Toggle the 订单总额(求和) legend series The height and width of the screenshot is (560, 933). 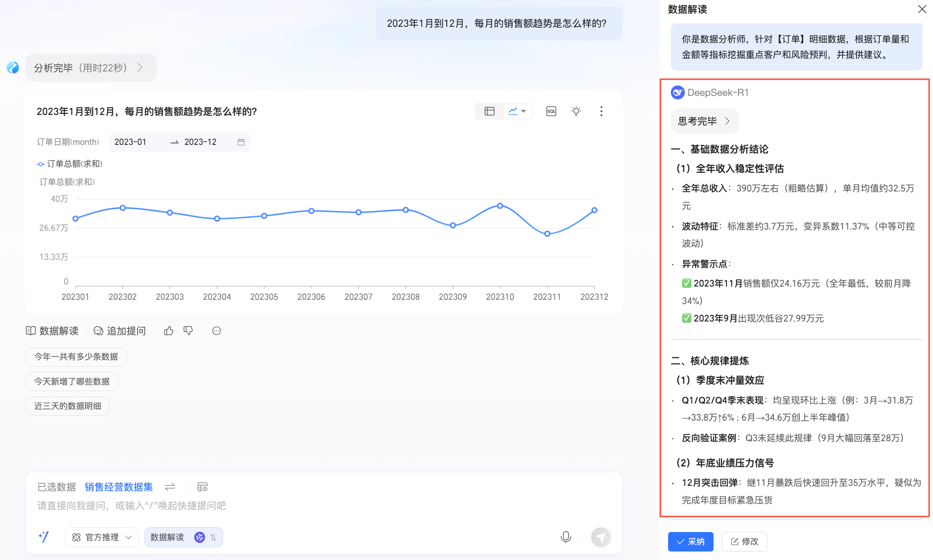click(70, 164)
